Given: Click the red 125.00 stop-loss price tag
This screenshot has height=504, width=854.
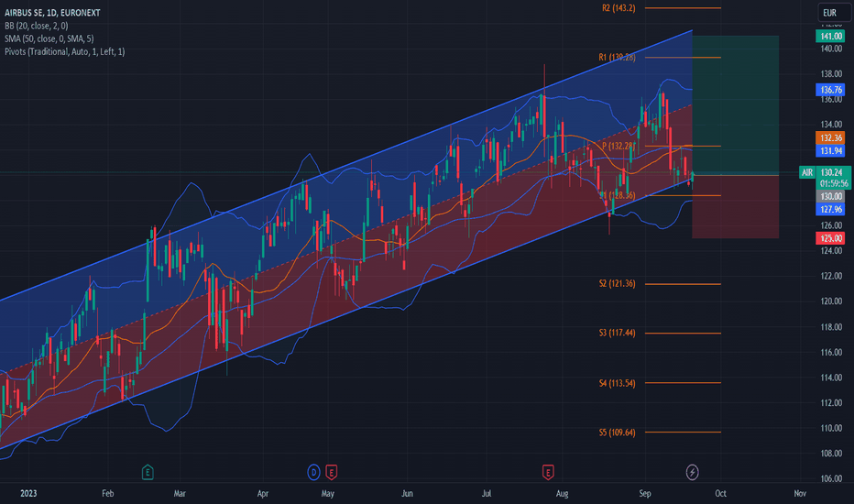Looking at the screenshot, I should click(831, 238).
